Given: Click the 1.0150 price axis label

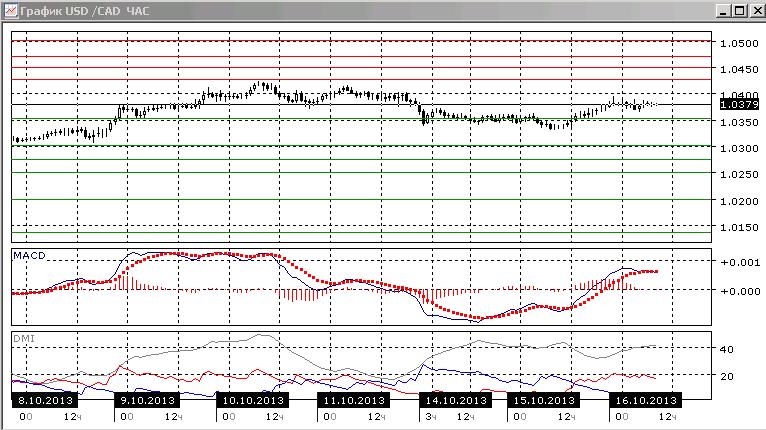Looking at the screenshot, I should (739, 227).
